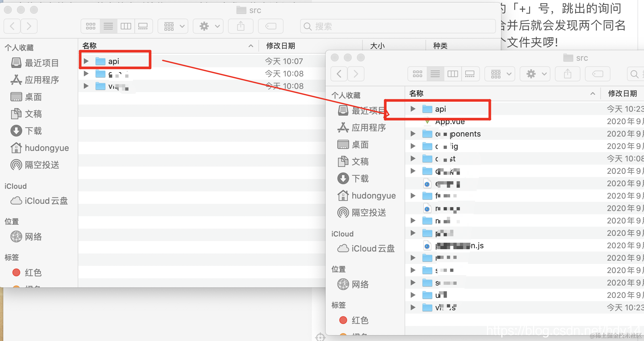Expand the api folder in left Finder window
Image resolution: width=644 pixels, height=341 pixels.
[x=86, y=61]
